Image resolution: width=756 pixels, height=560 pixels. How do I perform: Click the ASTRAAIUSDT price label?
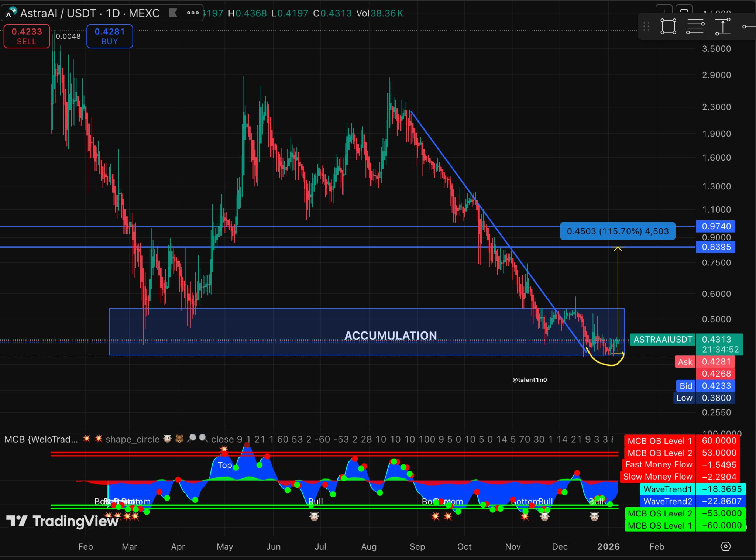click(663, 340)
